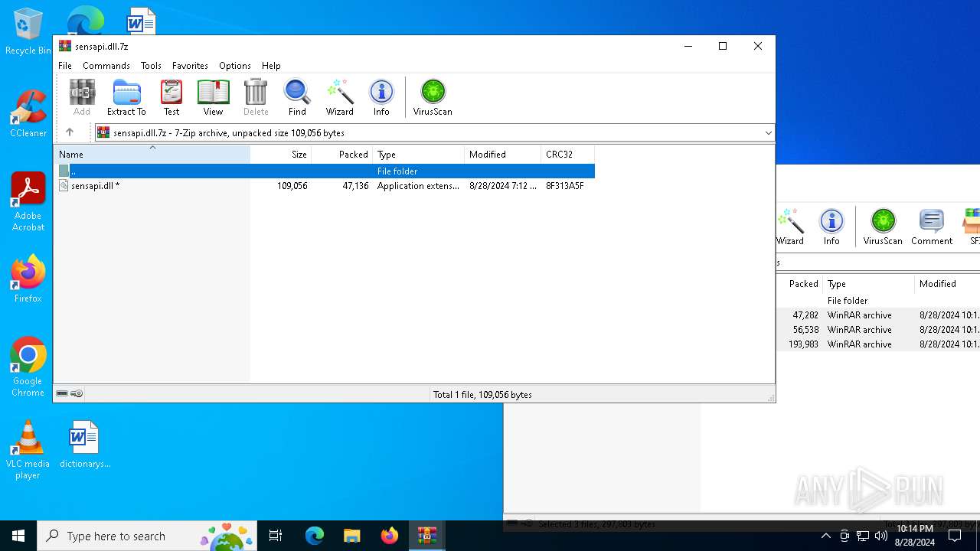The height and width of the screenshot is (551, 980).
Task: Click VirusScan icon in background WinRAR window
Action: pos(883,227)
